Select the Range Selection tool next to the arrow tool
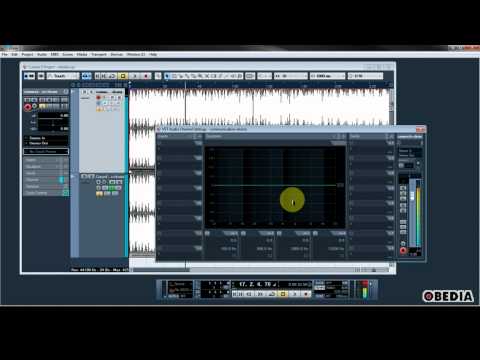The height and width of the screenshot is (360, 480). coord(174,76)
